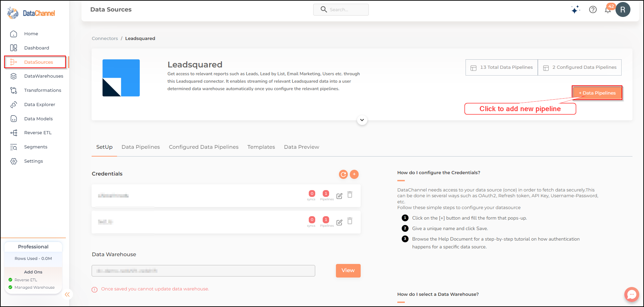644x307 pixels.
Task: Click Pipelines count badge of second credential
Action: 326,220
